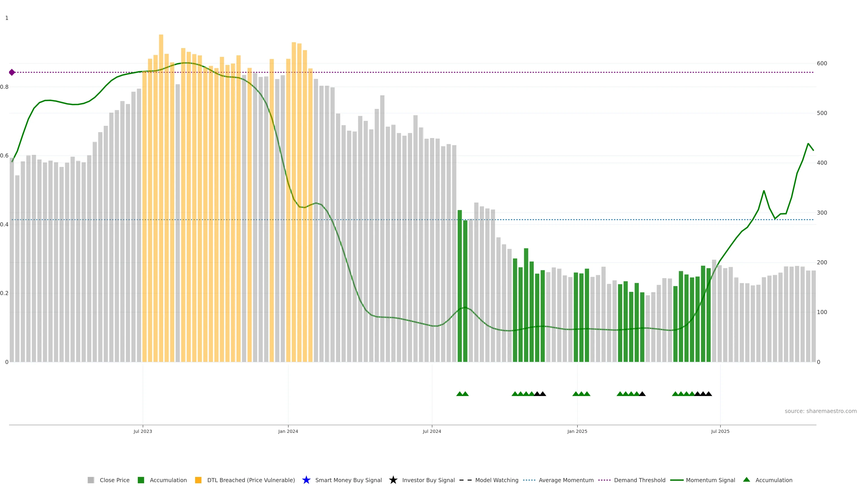
Task: Toggle the Average Momentum dotted legend entry
Action: [x=529, y=480]
